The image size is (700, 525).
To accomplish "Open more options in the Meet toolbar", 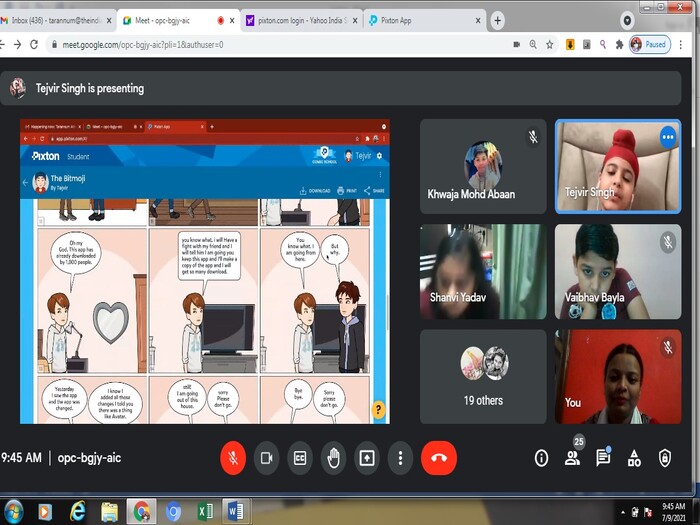I will [x=400, y=458].
